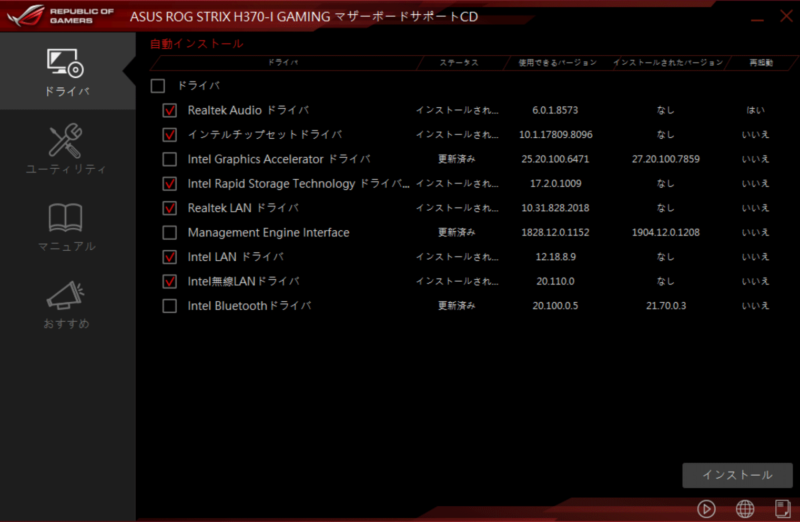Click the Realtek Audio ドライバ name

tap(248, 110)
